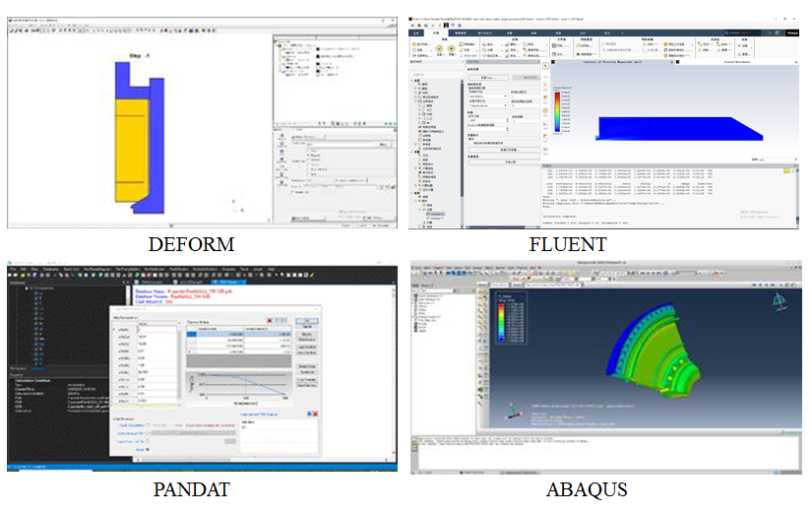Select the highlighted contour-2 item in Fluent tree
Viewport: 812px width, 514px height.
438,214
